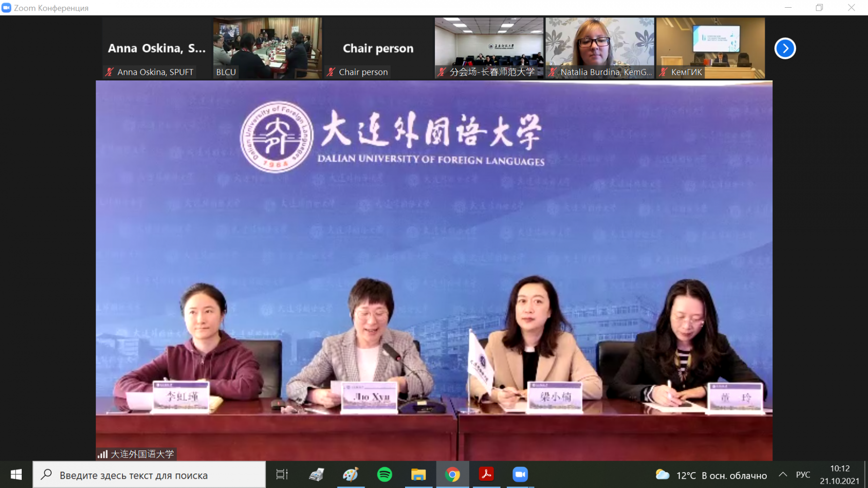This screenshot has height=488, width=868.
Task: Switch РУС keyboard language indicator
Action: pyautogui.click(x=803, y=475)
